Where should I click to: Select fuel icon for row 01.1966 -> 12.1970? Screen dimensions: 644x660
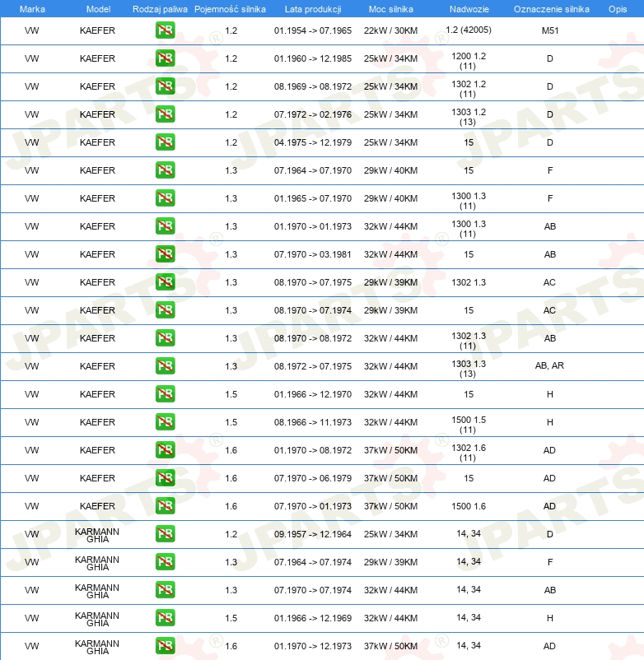[165, 394]
